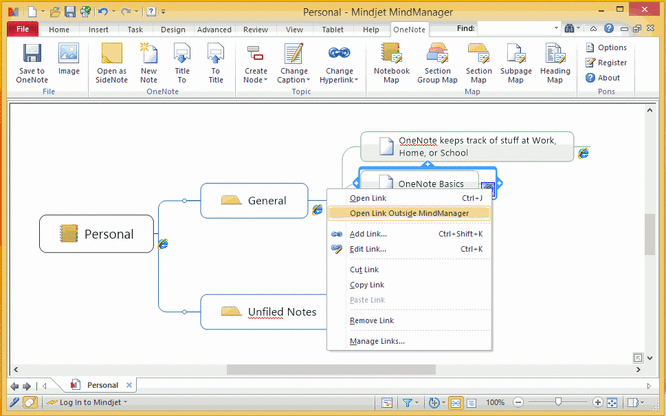Click the To Title button

click(215, 63)
